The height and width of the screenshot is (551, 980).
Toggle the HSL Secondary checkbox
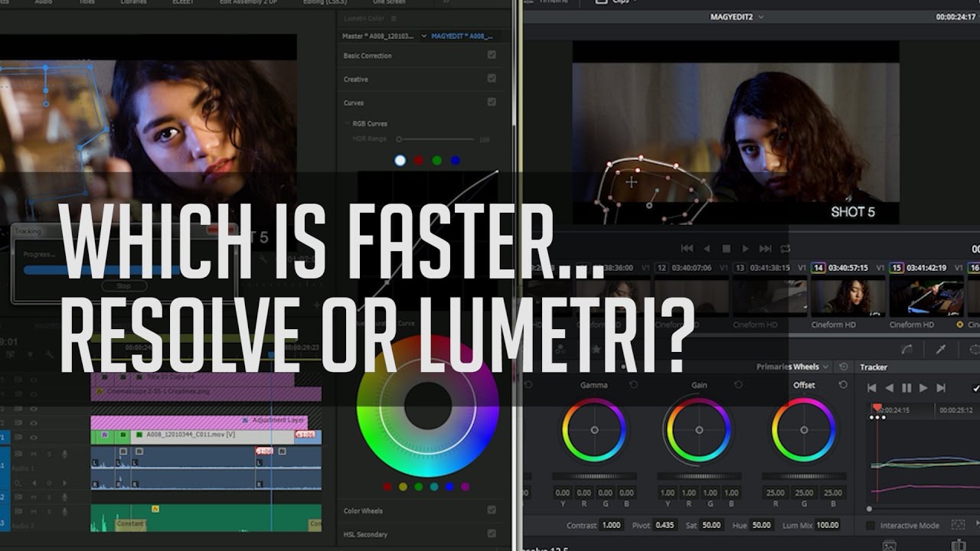click(x=492, y=533)
